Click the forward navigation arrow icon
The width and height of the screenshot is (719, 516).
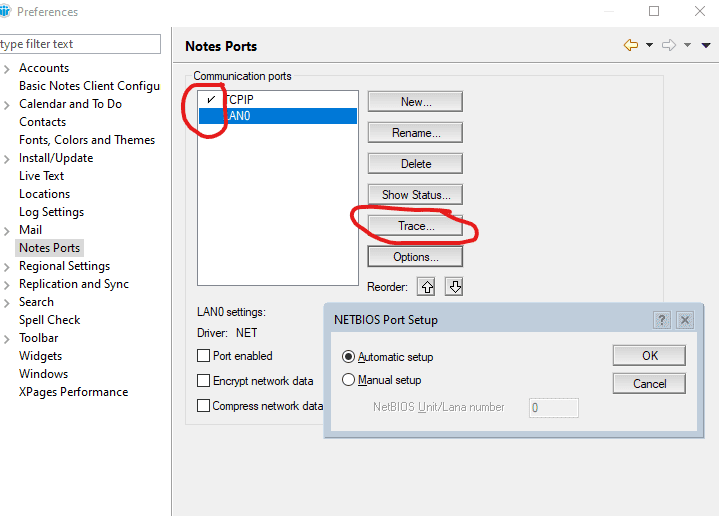point(669,46)
